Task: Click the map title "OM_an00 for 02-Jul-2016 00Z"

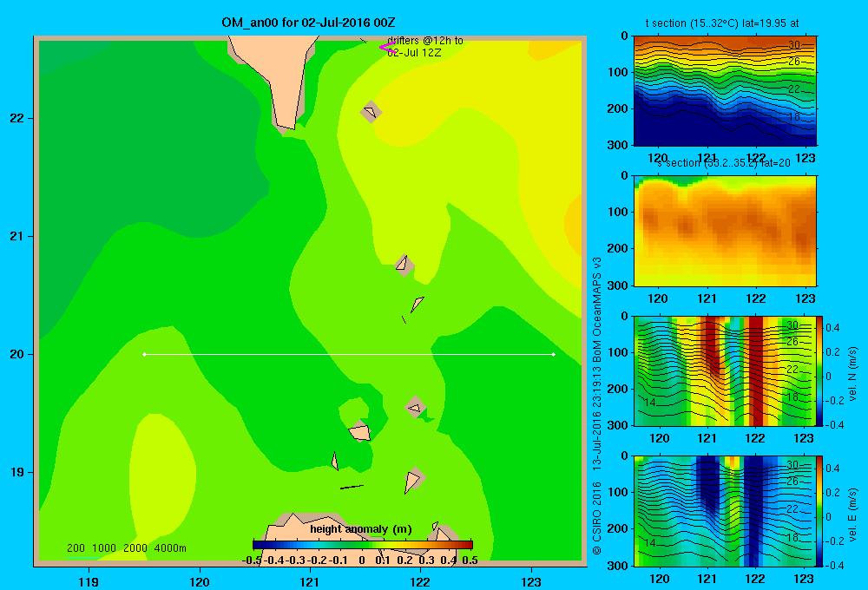Action: pyautogui.click(x=308, y=23)
